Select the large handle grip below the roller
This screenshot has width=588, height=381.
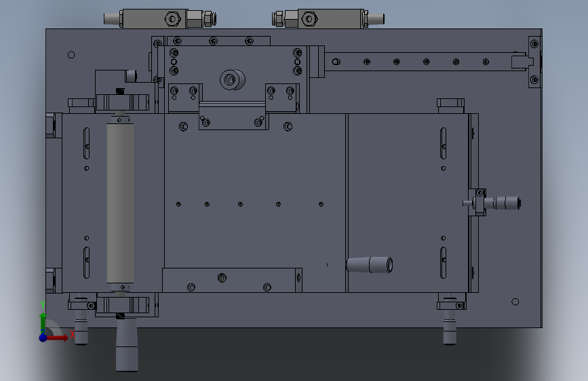pyautogui.click(x=126, y=345)
